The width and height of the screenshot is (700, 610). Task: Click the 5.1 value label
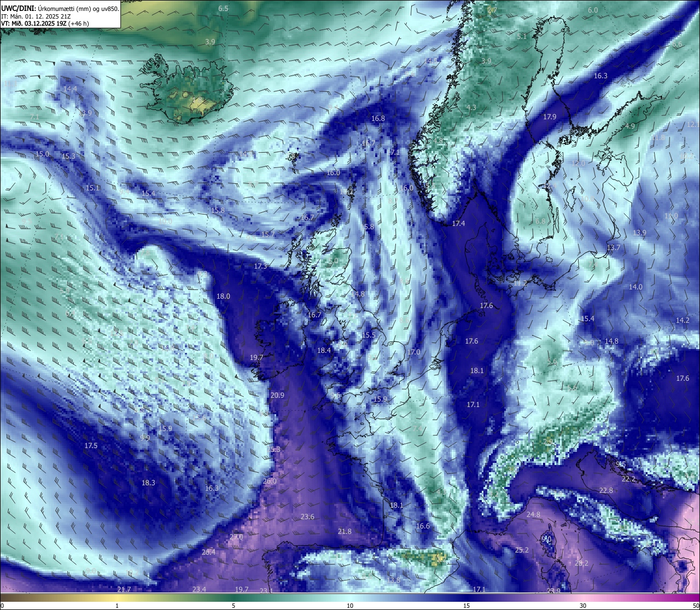(521, 37)
